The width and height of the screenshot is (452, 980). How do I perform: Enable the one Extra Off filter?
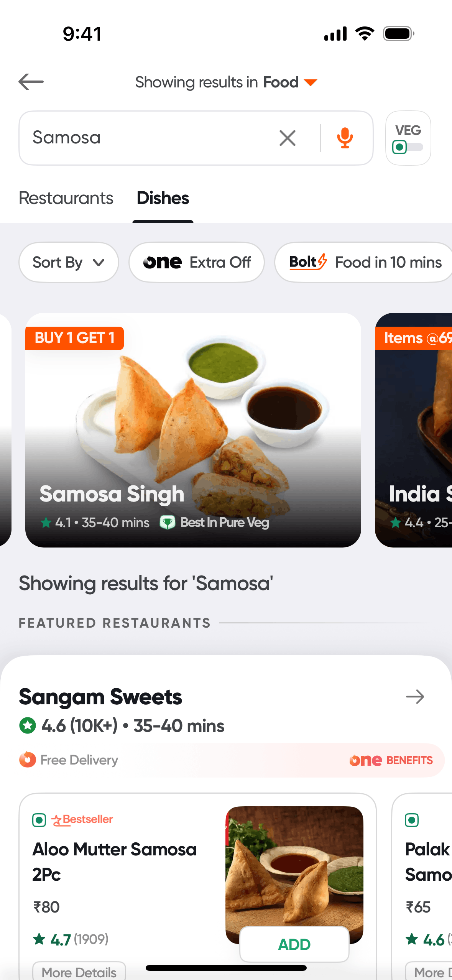(x=197, y=263)
